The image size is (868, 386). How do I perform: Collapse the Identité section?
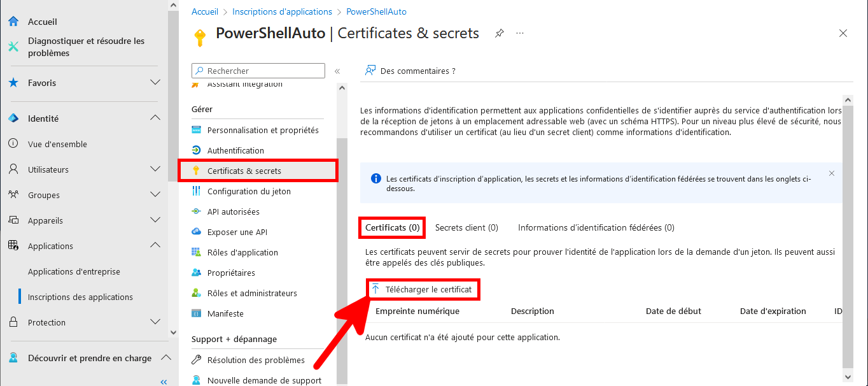click(155, 118)
